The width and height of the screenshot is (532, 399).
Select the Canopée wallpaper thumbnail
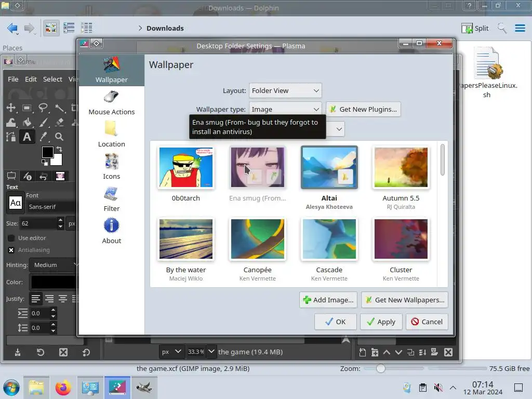pyautogui.click(x=258, y=239)
